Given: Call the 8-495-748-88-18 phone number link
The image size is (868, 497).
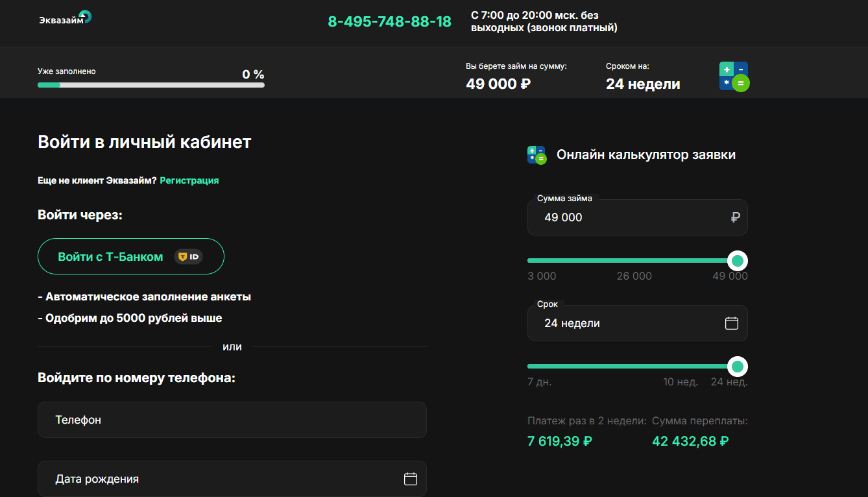Looking at the screenshot, I should pyautogui.click(x=389, y=21).
